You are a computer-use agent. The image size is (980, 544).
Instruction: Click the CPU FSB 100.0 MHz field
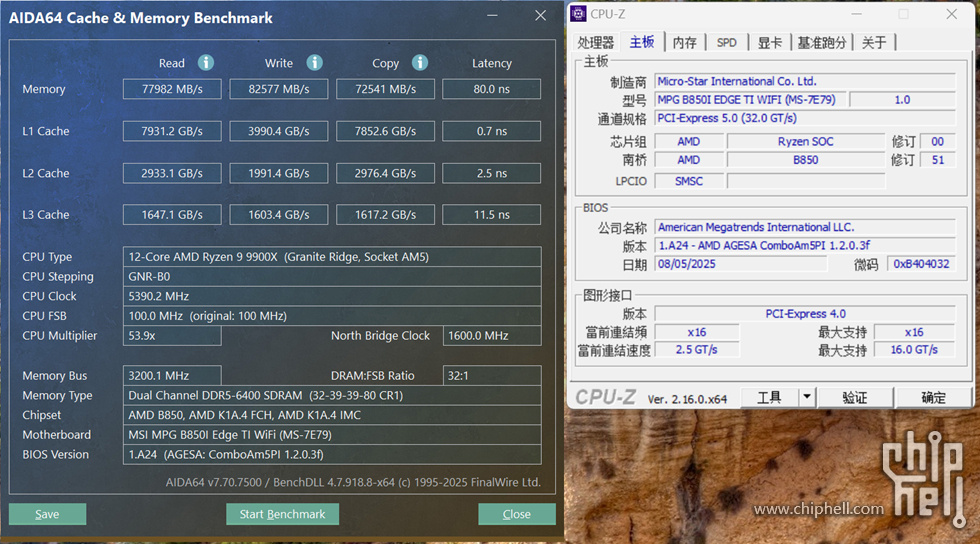point(332,316)
